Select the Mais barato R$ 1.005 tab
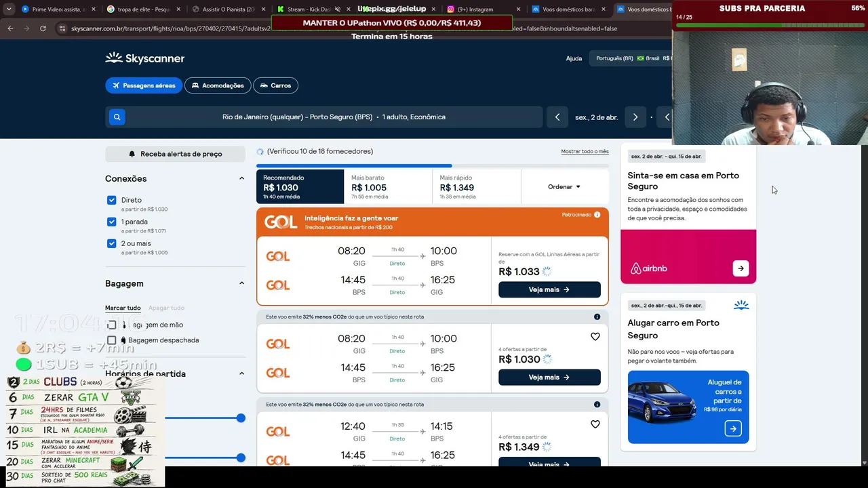This screenshot has height=488, width=868. coord(388,186)
